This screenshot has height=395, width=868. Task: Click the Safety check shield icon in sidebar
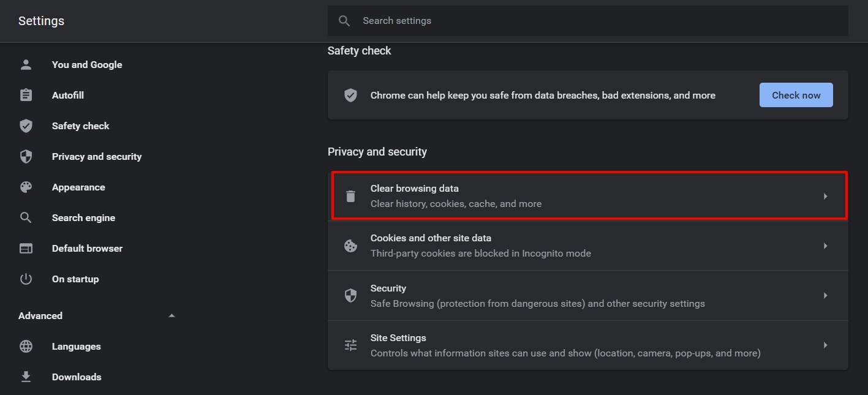(26, 126)
